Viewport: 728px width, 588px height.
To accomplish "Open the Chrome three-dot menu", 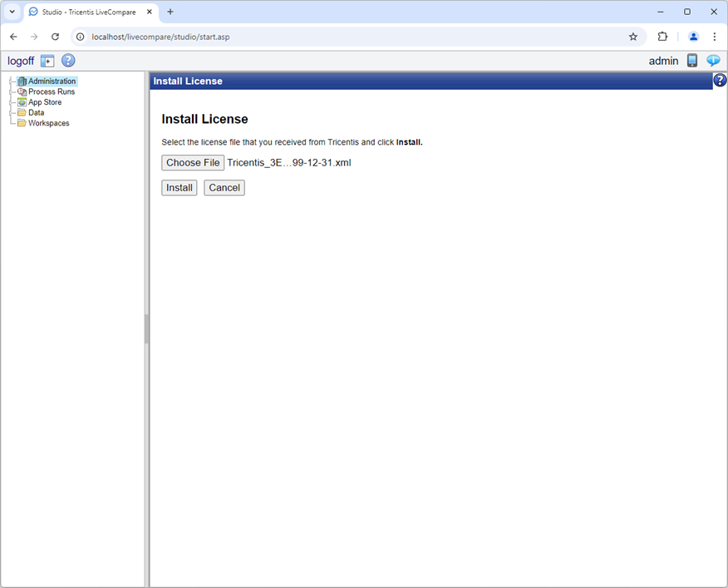I will [715, 37].
